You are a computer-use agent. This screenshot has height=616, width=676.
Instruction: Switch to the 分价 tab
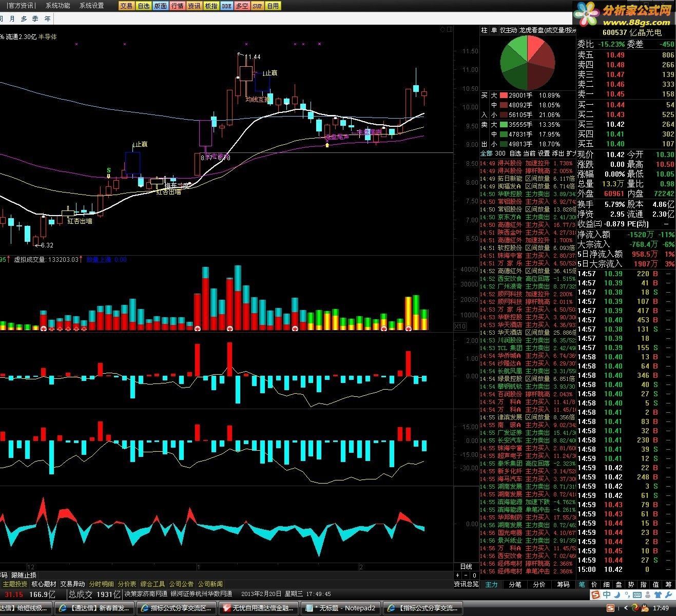539,584
